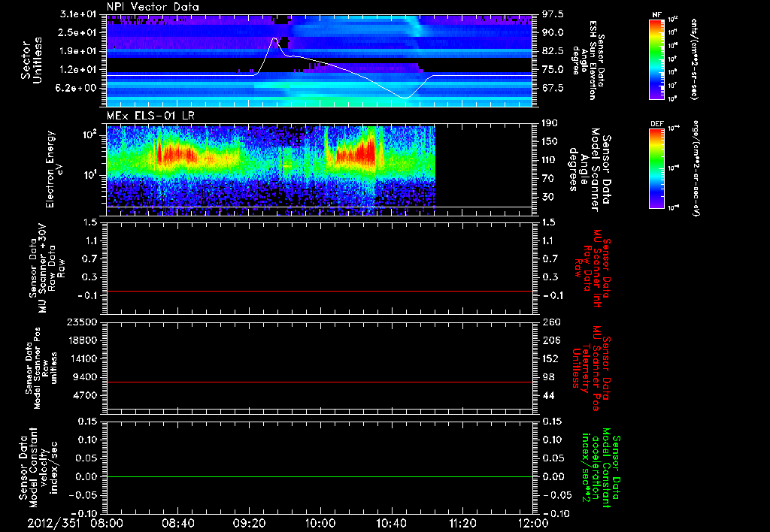
Task: Click the '09:20' time axis label
Action: [249, 523]
